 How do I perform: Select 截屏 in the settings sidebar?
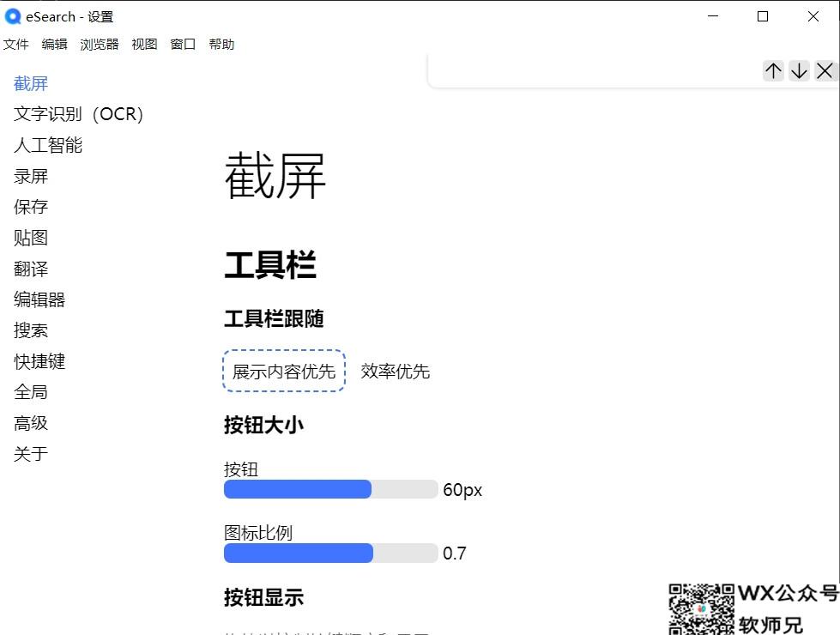(x=31, y=83)
